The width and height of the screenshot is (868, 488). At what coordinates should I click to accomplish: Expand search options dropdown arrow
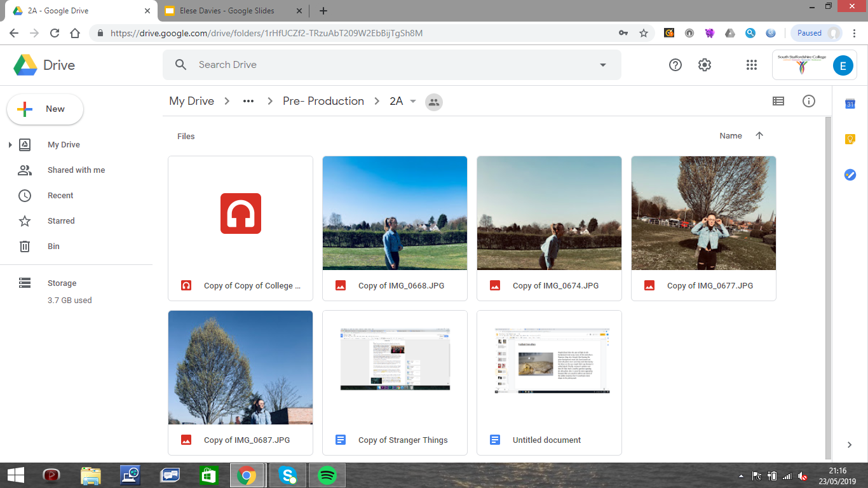pyautogui.click(x=602, y=65)
